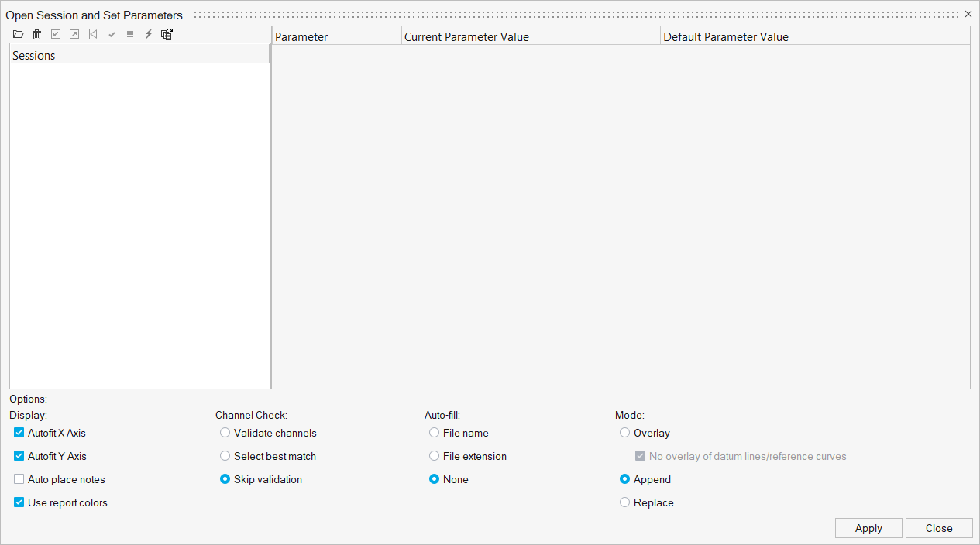Viewport: 980px width, 545px height.
Task: Choose Replace mode
Action: [625, 502]
